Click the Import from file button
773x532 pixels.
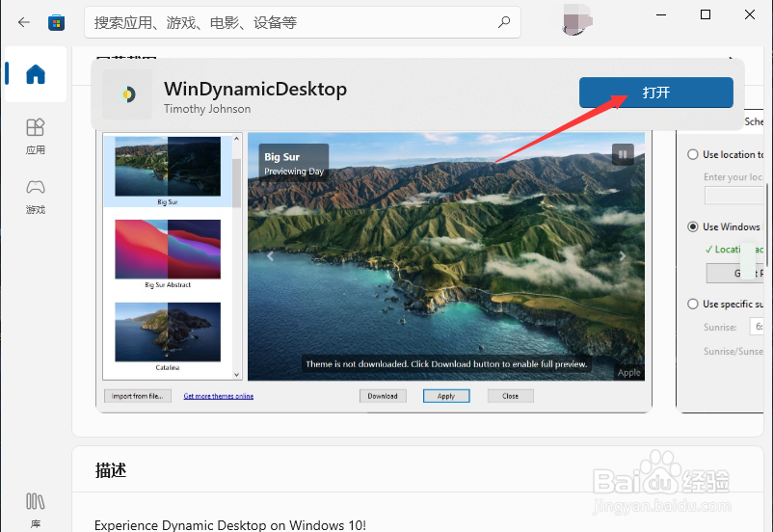coord(138,396)
